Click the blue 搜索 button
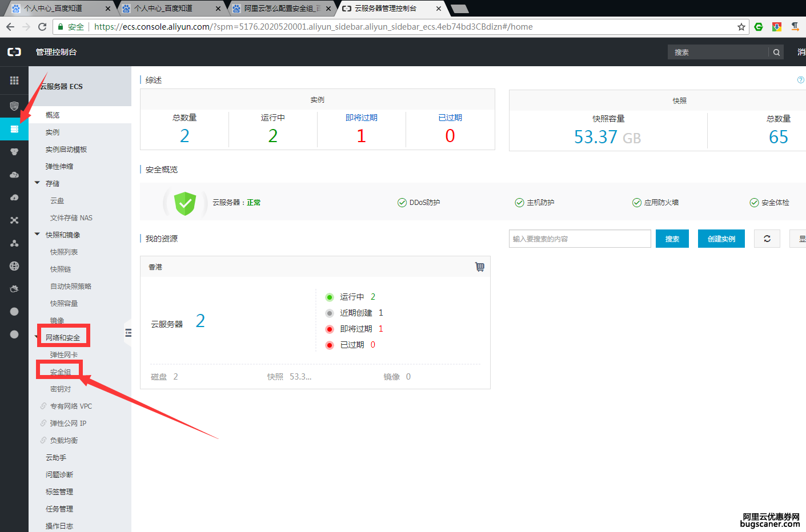The height and width of the screenshot is (532, 806). click(672, 239)
